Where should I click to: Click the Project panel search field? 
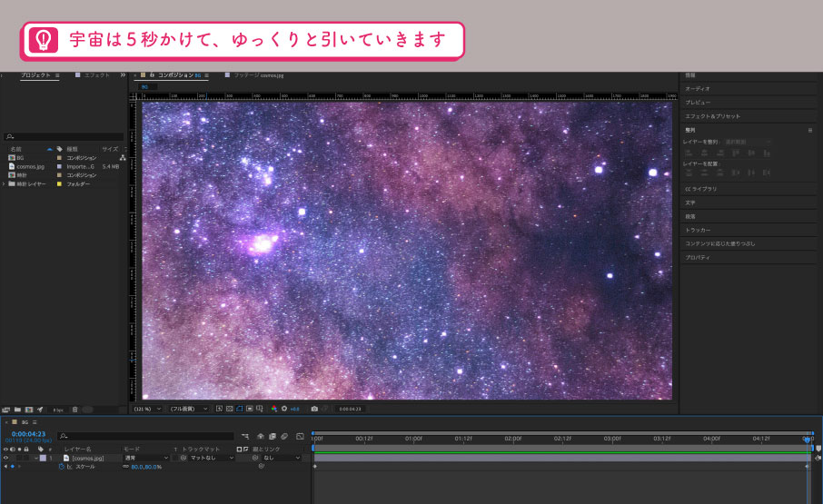pos(64,136)
